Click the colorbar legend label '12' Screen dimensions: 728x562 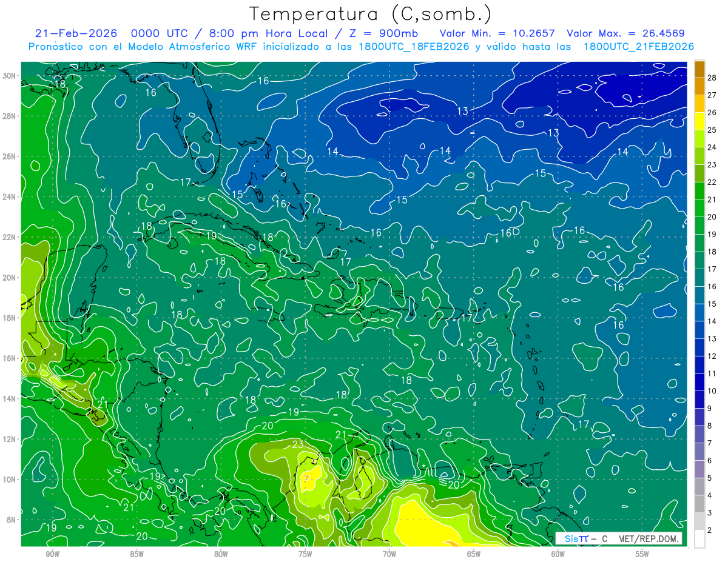(x=712, y=356)
